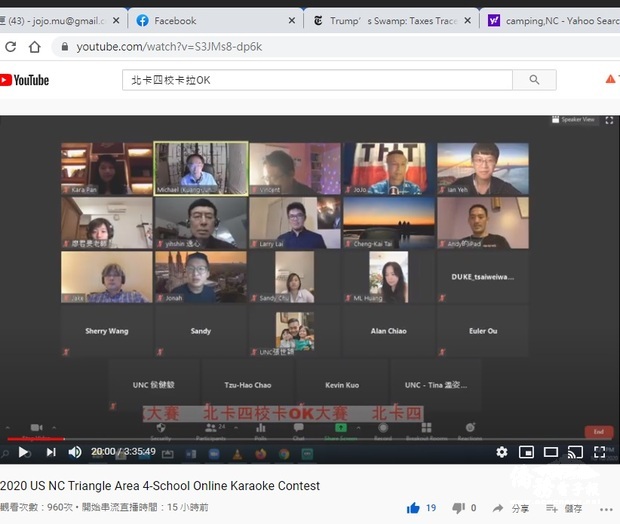Mute the YouTube player volume
Viewport: 620px width, 524px height.
tap(74, 452)
